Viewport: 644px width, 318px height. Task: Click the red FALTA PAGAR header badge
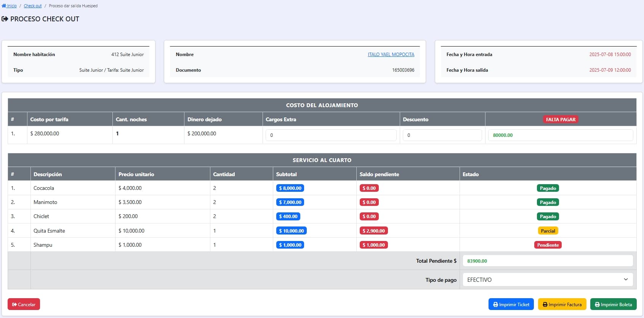[561, 120]
